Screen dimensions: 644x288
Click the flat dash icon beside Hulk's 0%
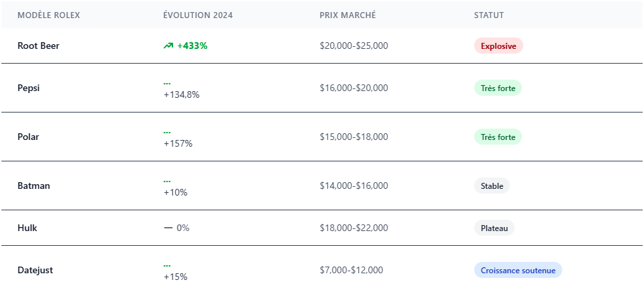pyautogui.click(x=168, y=228)
